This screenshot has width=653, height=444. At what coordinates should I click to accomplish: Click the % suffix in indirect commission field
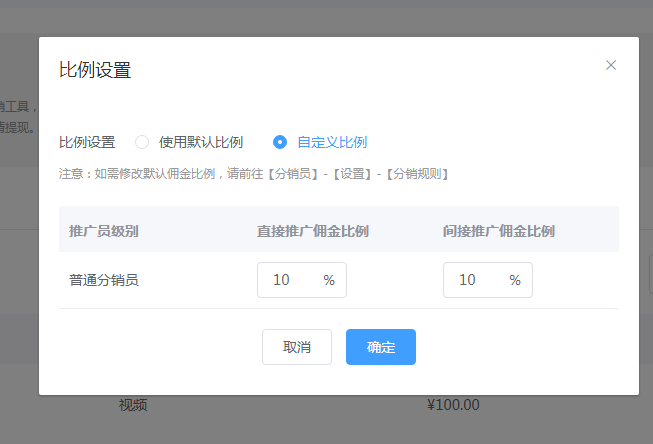(515, 280)
